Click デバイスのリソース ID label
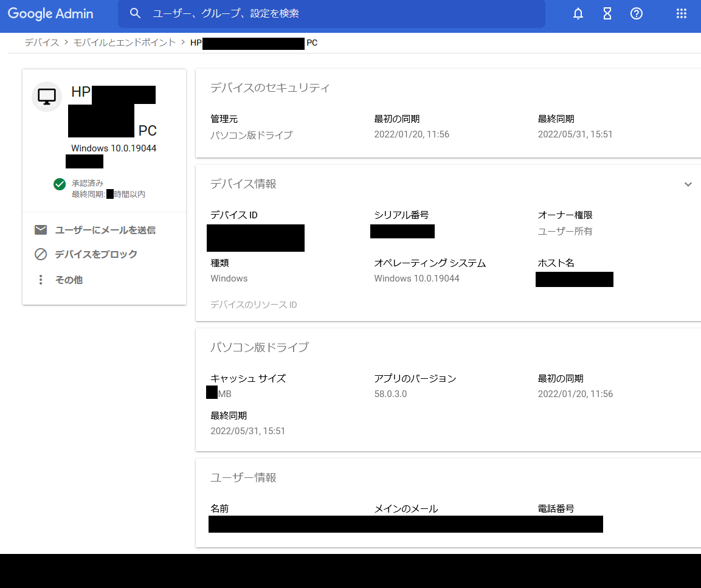 tap(254, 305)
